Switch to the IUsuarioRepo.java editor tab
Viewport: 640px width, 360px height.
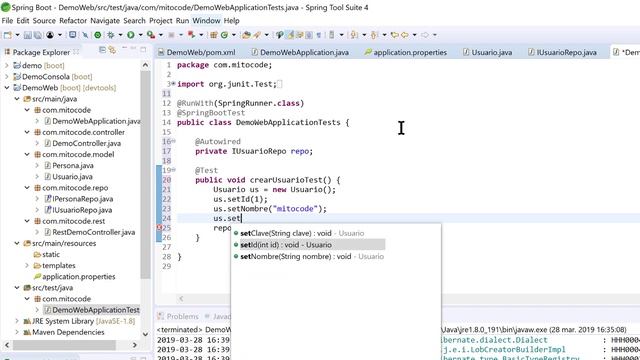(562, 52)
